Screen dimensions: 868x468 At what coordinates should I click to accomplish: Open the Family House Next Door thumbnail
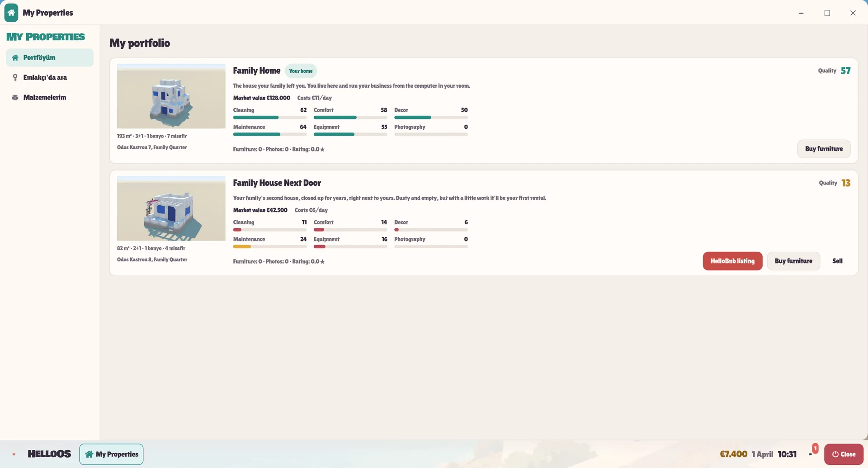[171, 208]
